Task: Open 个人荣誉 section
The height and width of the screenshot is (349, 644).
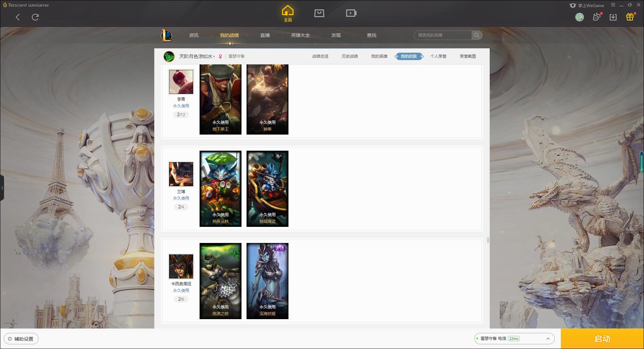Action: (x=438, y=56)
